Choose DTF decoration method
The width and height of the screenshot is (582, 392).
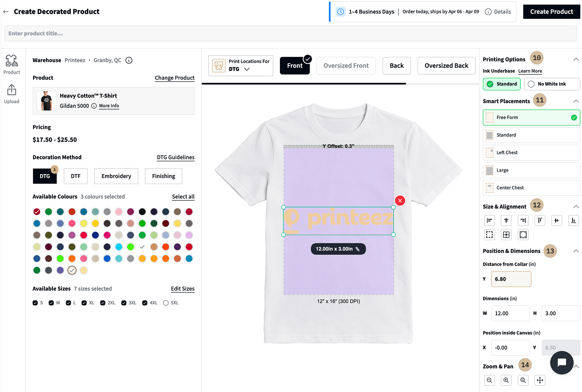[x=76, y=176]
